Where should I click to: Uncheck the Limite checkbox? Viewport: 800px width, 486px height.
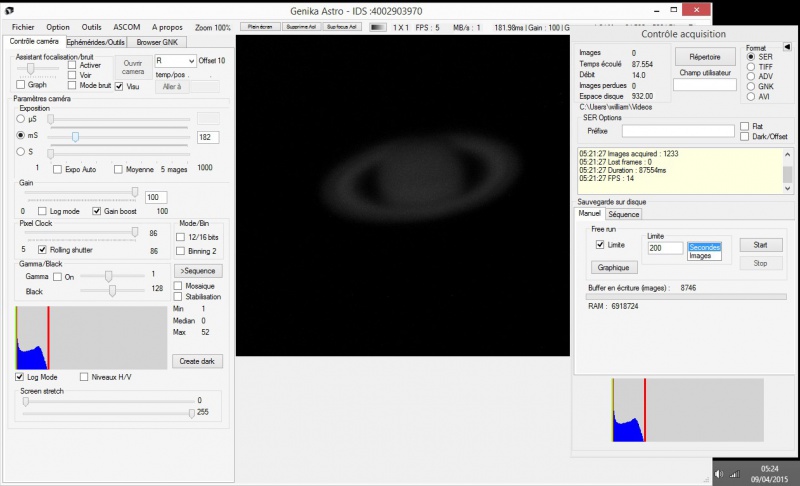pos(600,245)
